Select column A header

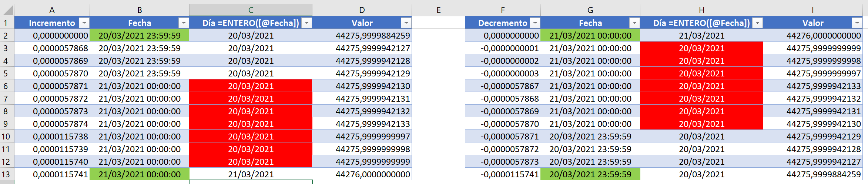pos(52,10)
